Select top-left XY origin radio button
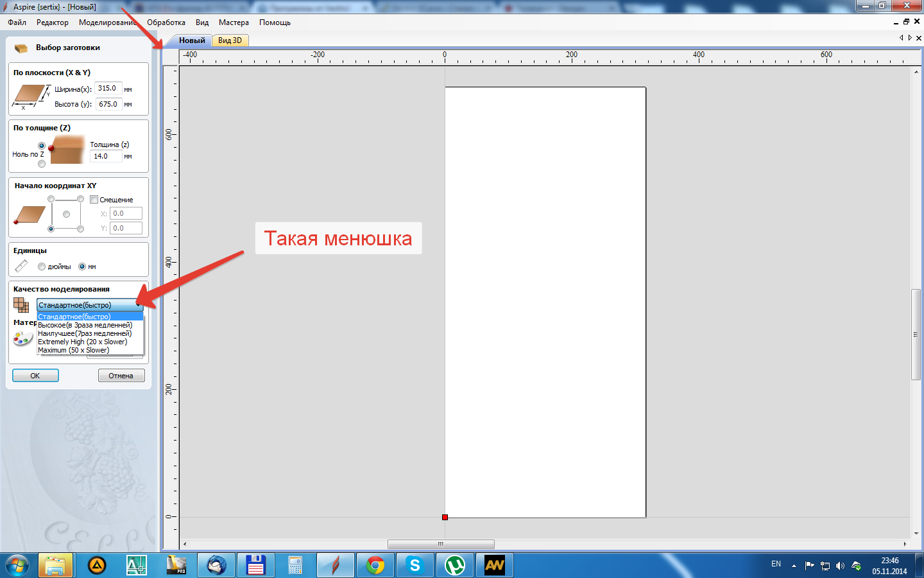 51,199
